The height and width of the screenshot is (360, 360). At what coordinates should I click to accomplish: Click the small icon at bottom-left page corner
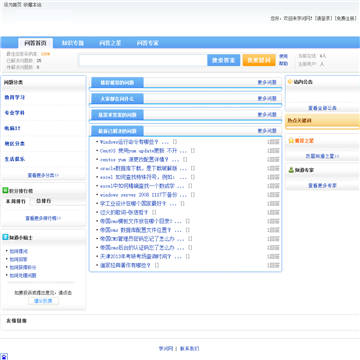pos(4,357)
